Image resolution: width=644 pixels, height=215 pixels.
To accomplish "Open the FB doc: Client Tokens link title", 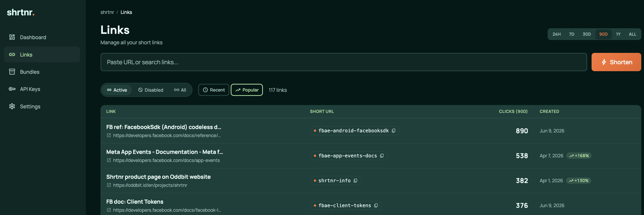I will coord(135,202).
